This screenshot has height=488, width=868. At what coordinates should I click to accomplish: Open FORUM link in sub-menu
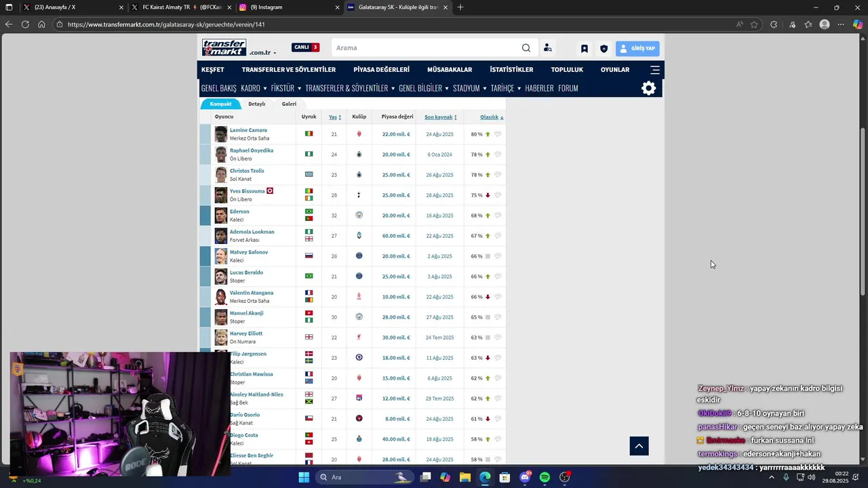pos(568,88)
